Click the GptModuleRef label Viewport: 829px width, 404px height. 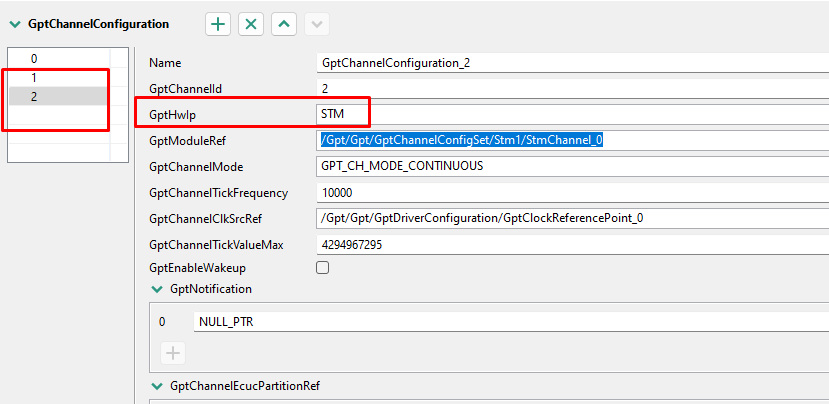coord(188,141)
